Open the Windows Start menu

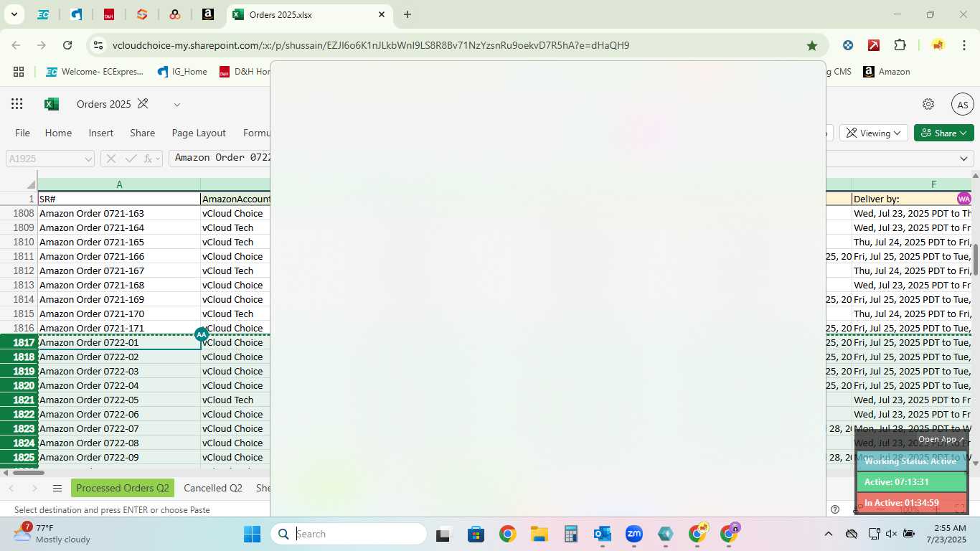pyautogui.click(x=252, y=534)
